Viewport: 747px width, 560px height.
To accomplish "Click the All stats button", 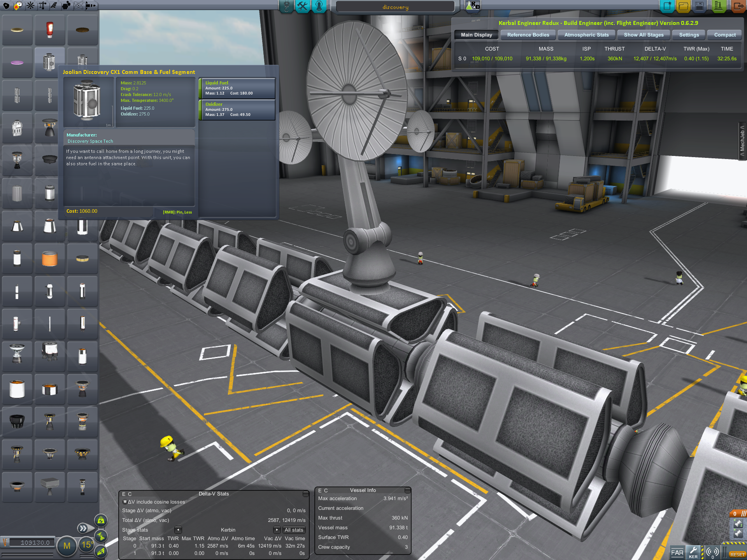I will point(294,530).
